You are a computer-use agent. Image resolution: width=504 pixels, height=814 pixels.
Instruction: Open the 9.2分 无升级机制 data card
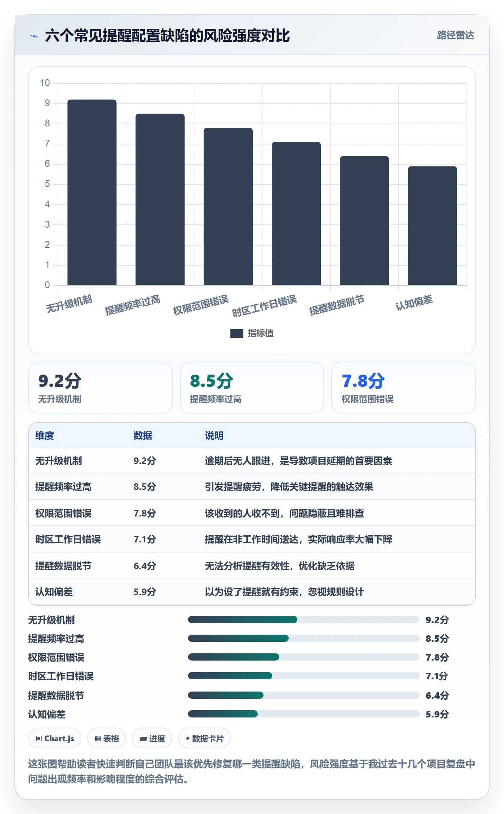[100, 388]
